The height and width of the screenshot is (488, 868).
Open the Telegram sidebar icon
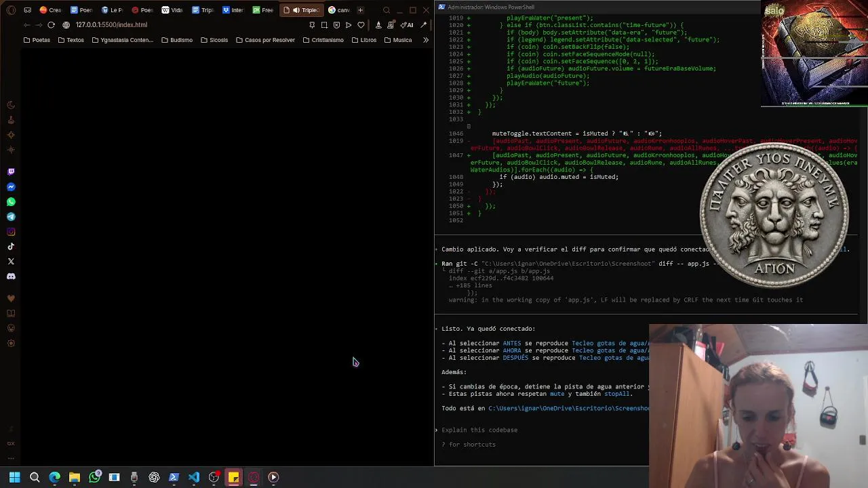click(11, 217)
